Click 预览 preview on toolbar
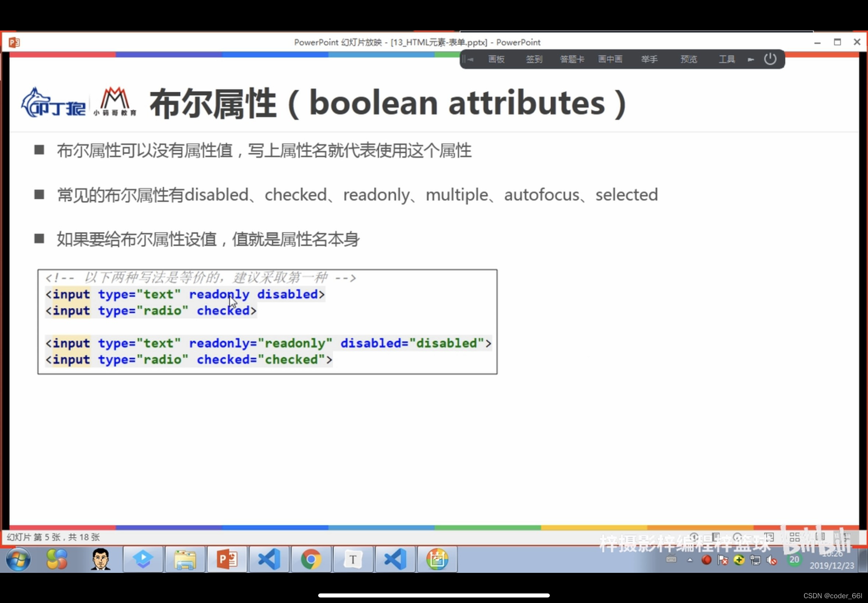This screenshot has width=868, height=603. tap(688, 59)
